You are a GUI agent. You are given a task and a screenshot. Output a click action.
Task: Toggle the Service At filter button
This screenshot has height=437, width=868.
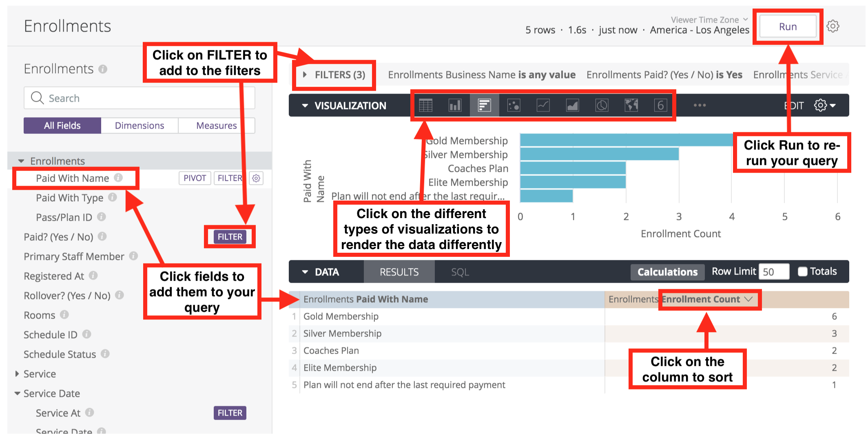(x=230, y=413)
